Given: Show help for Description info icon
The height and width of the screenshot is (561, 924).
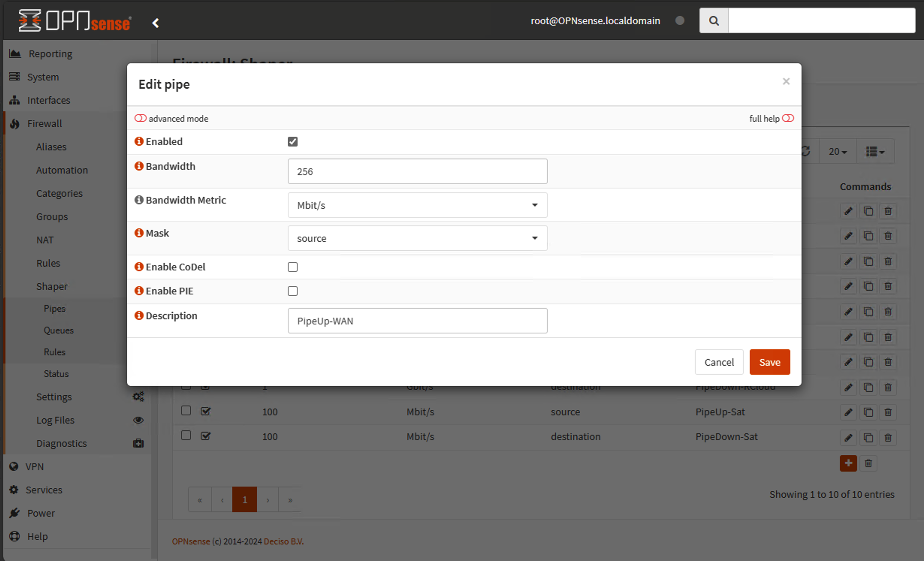Looking at the screenshot, I should coord(139,315).
